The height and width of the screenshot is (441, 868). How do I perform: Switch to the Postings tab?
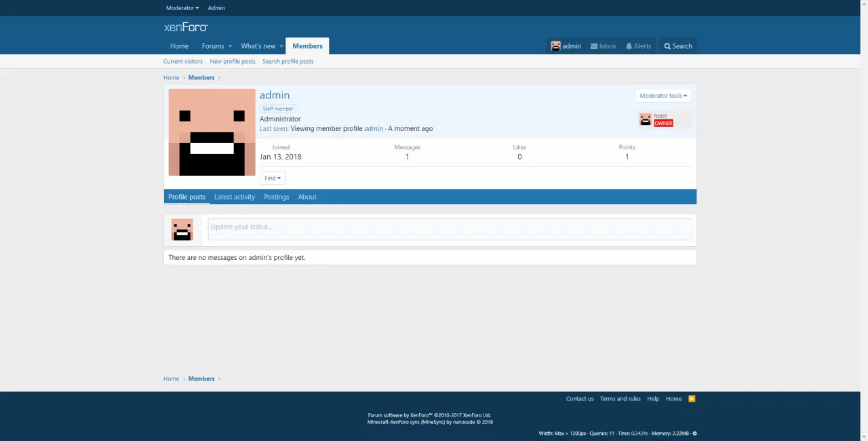click(276, 197)
